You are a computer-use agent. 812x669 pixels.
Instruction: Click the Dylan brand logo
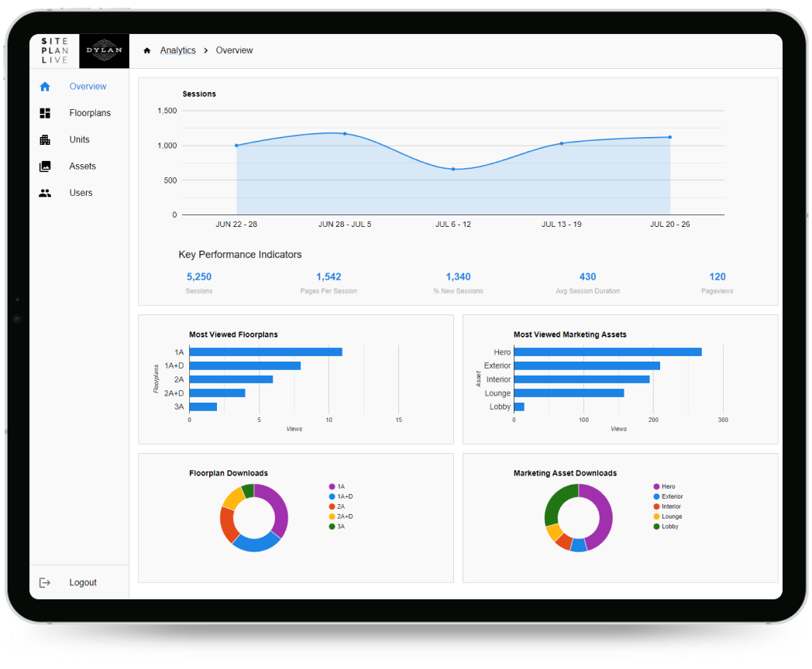104,50
